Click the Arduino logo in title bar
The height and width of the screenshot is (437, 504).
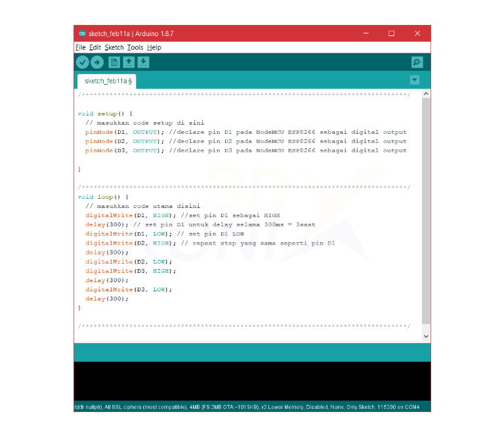81,33
